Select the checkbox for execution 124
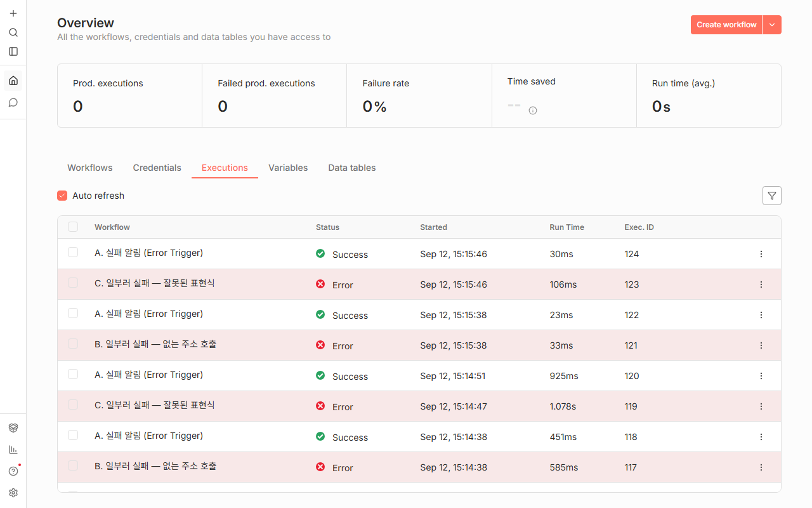The width and height of the screenshot is (812, 508). tap(73, 252)
